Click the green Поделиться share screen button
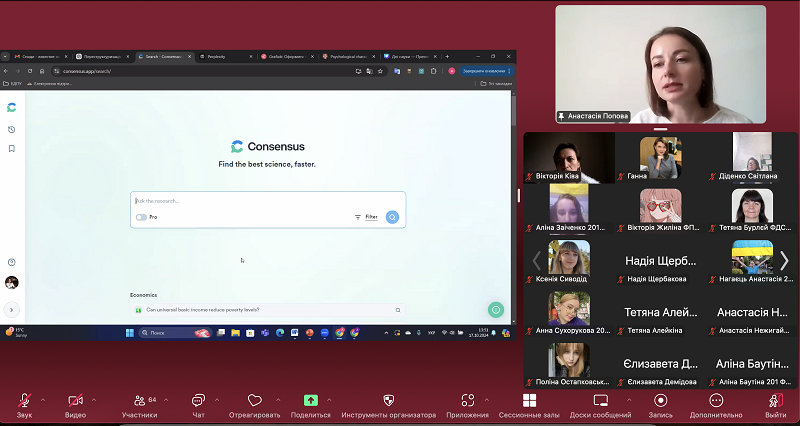Image resolution: width=800 pixels, height=426 pixels. [311, 406]
